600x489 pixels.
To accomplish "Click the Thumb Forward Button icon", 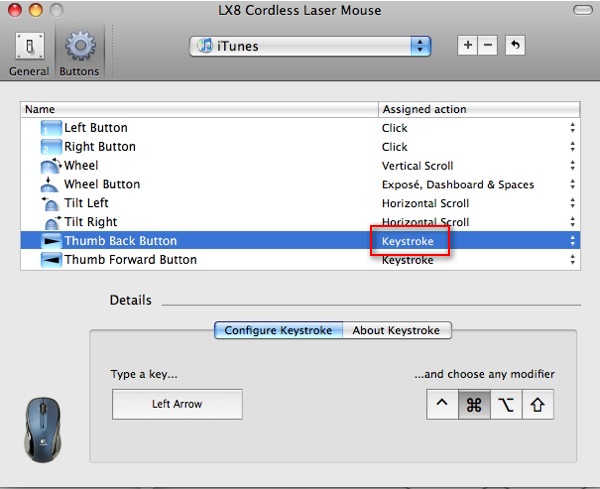I will [x=51, y=259].
